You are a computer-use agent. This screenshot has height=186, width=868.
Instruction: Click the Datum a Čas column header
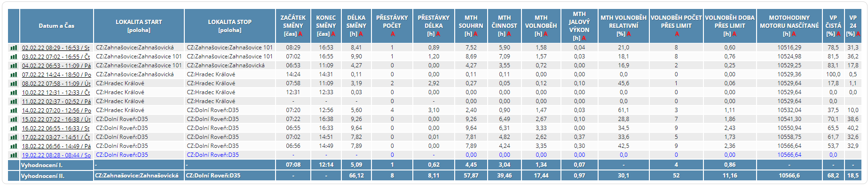coord(56,26)
